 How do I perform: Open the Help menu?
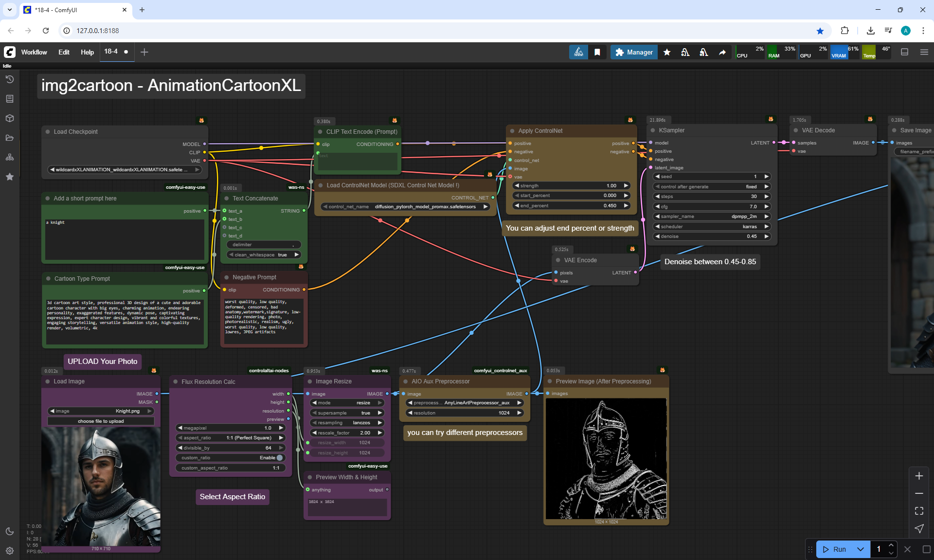click(x=87, y=52)
